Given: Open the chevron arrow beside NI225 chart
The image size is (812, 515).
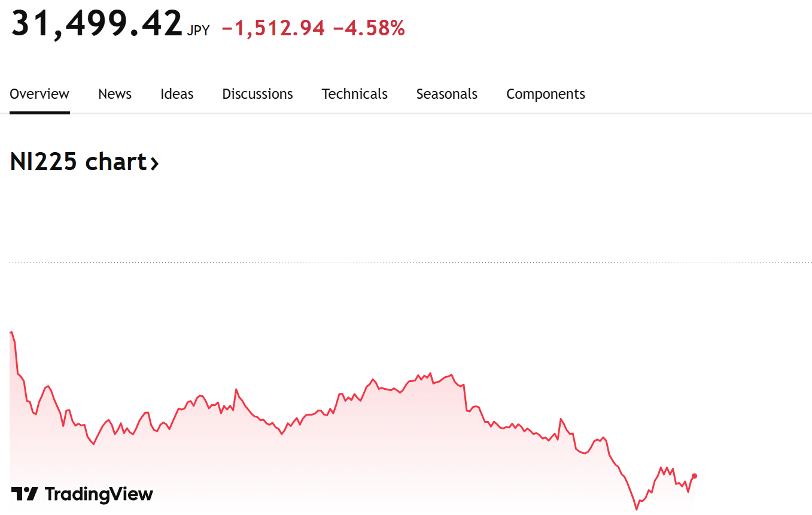Looking at the screenshot, I should coord(154,163).
